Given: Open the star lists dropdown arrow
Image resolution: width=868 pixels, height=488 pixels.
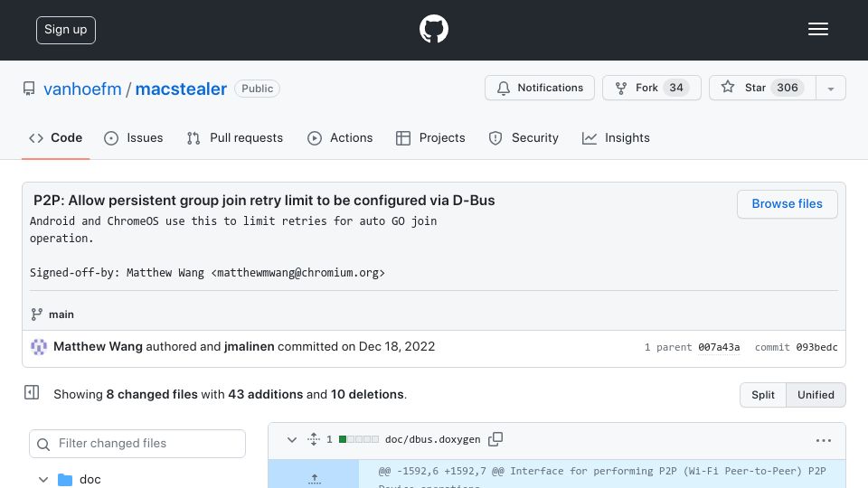Looking at the screenshot, I should (831, 89).
